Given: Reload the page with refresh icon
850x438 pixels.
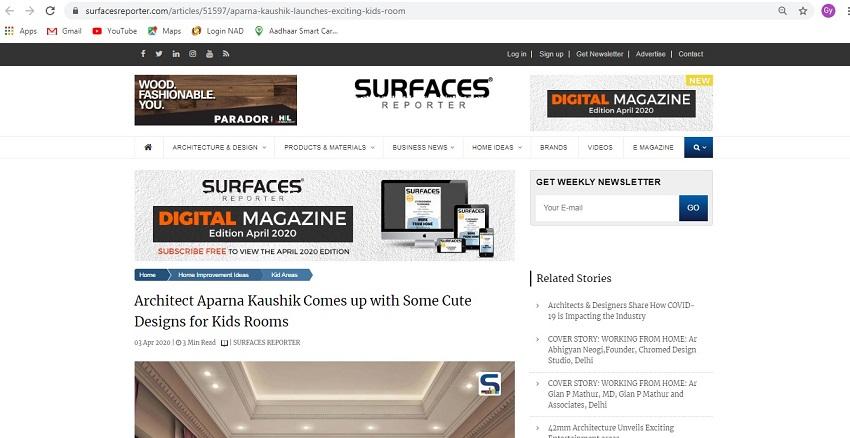Looking at the screenshot, I should pos(50,11).
